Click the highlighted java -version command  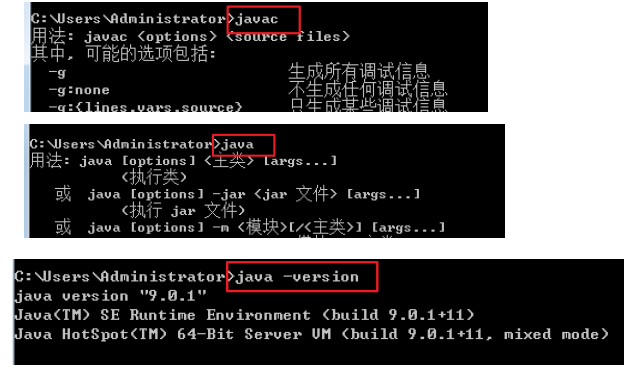[297, 277]
